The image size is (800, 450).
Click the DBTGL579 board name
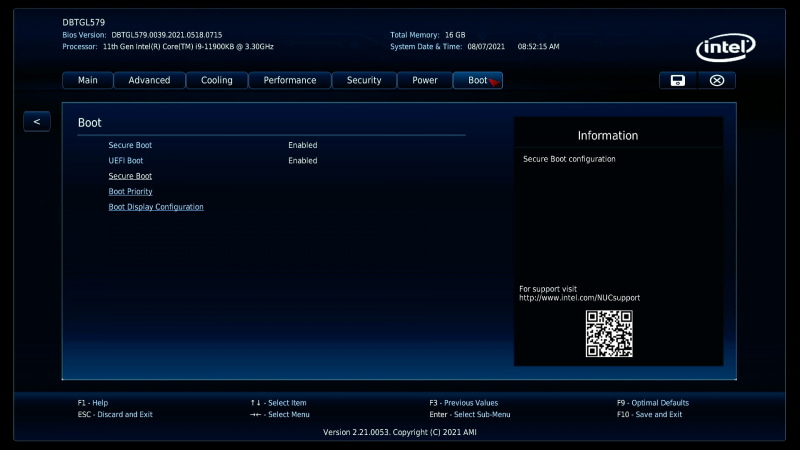[84, 22]
